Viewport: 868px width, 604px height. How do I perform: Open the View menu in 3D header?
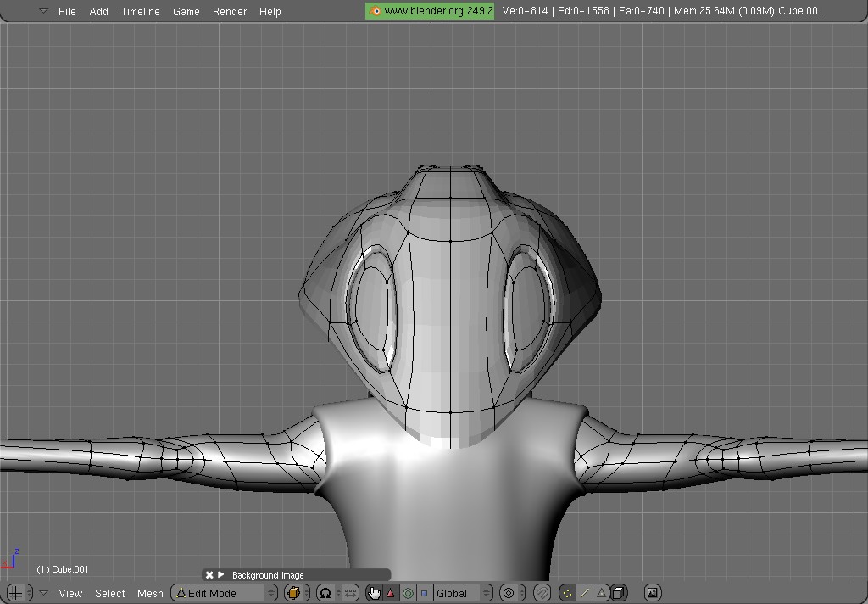70,593
